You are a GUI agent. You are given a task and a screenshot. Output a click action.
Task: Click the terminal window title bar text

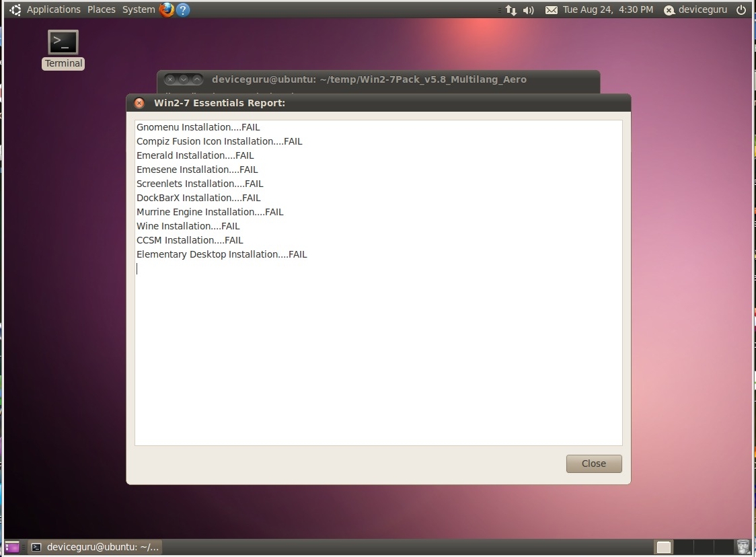369,79
